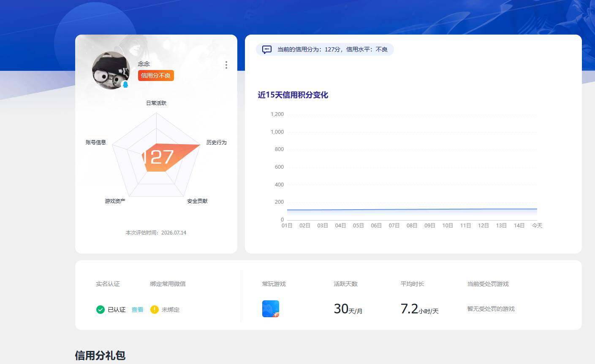Click the 实名认证 label

[108, 284]
